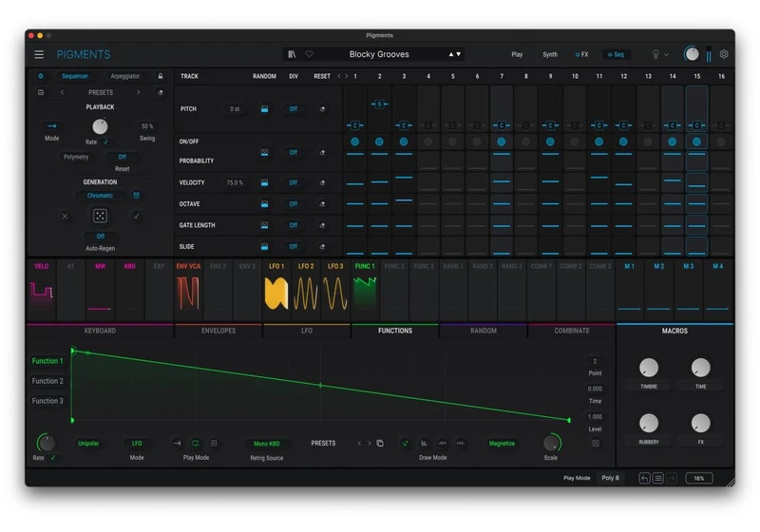This screenshot has width=760, height=532.
Task: Select Function 2 in the list
Action: (x=47, y=381)
